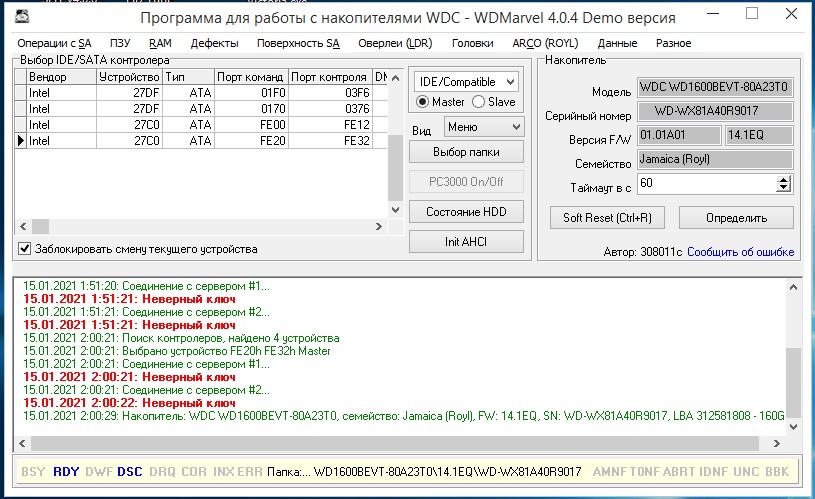Screen dimensions: 815x499
Task: Click the firmware field 01.01A01
Action: (679, 135)
